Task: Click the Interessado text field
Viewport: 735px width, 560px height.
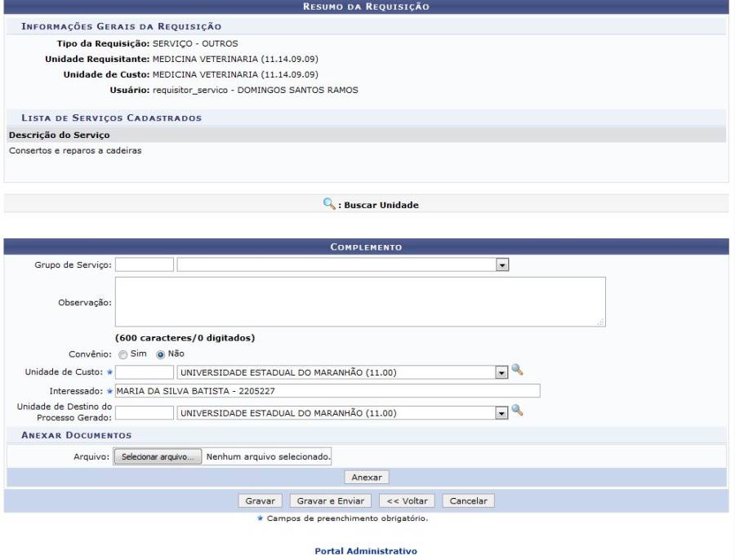Action: [327, 391]
